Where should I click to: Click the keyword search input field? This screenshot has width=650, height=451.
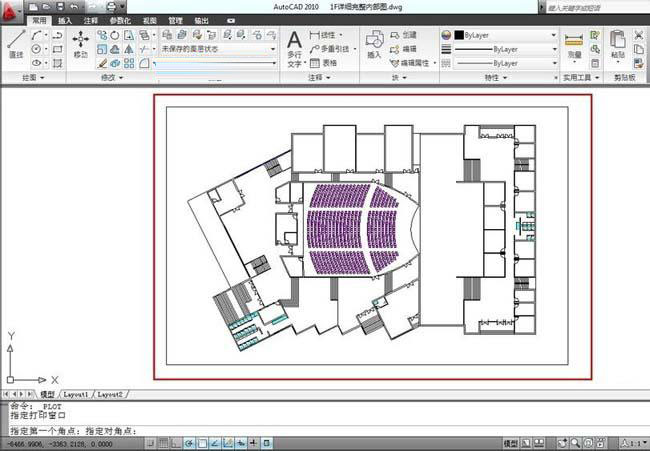597,7
